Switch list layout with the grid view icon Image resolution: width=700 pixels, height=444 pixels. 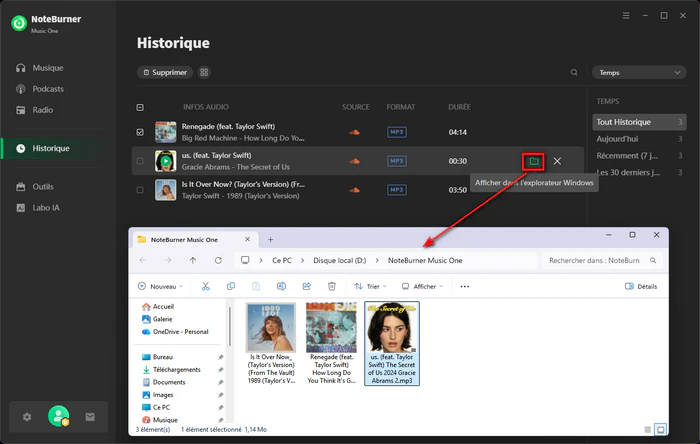click(x=204, y=73)
